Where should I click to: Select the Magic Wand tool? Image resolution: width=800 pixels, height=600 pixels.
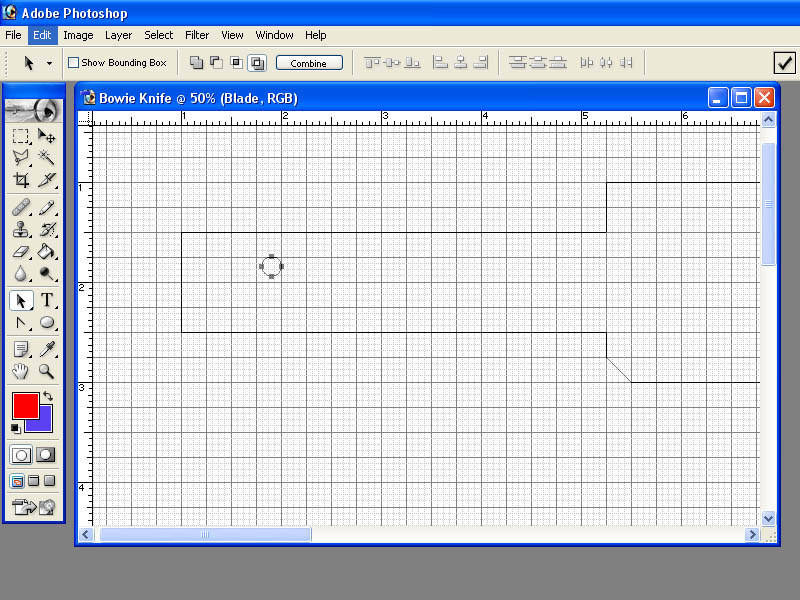click(x=46, y=157)
